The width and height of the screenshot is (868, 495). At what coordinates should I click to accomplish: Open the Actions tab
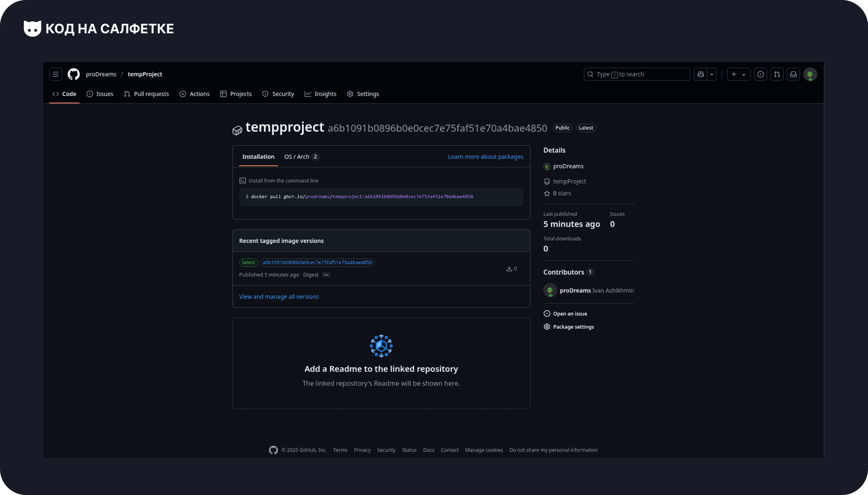click(x=194, y=94)
